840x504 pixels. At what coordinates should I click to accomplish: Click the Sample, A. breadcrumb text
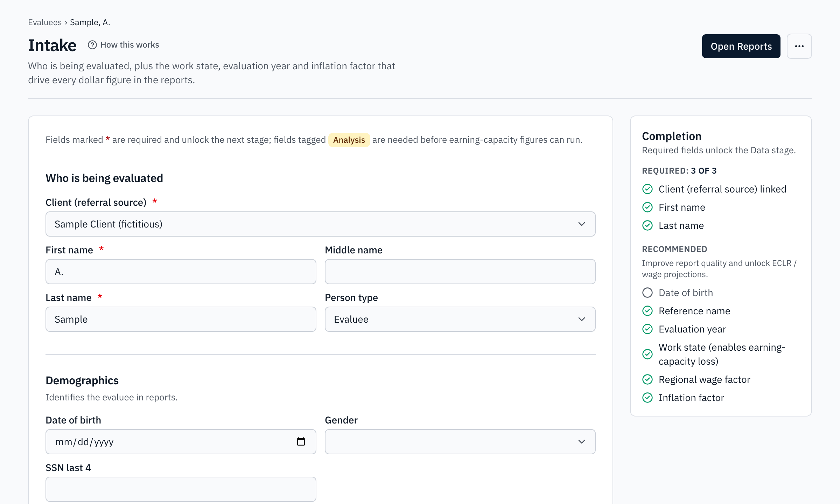(90, 22)
